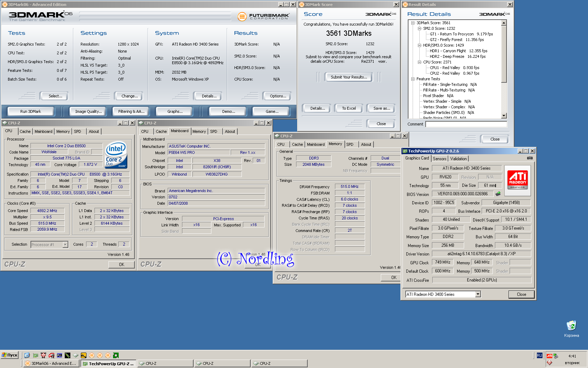Screen dimensions: 588x368
Task: Click the green graphics card quick launch icon
Action: pos(35,355)
